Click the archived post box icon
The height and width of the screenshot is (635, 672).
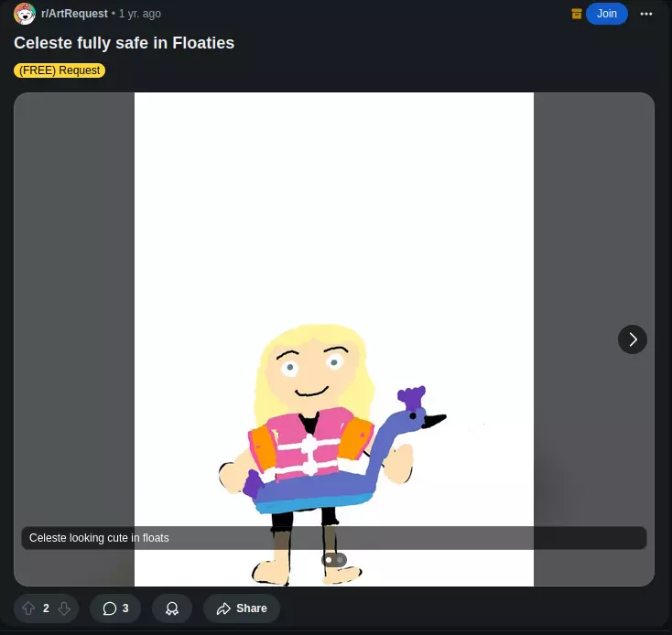click(577, 14)
